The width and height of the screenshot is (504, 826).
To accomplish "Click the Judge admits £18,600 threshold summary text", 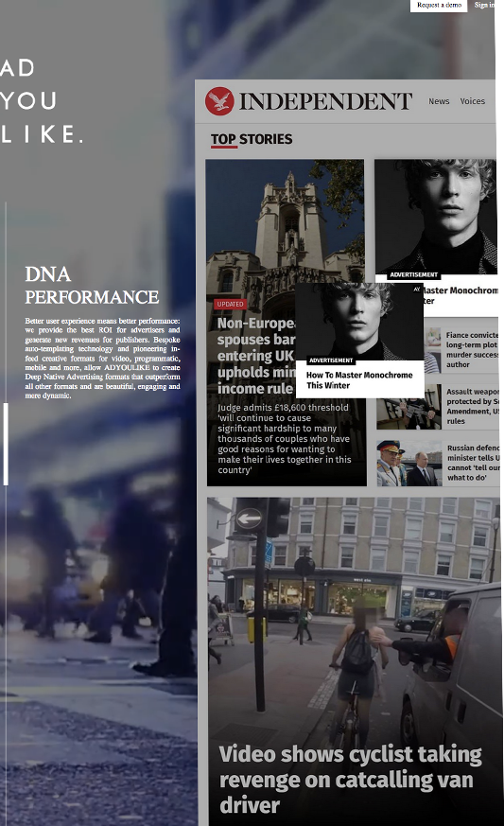I will 285,438.
